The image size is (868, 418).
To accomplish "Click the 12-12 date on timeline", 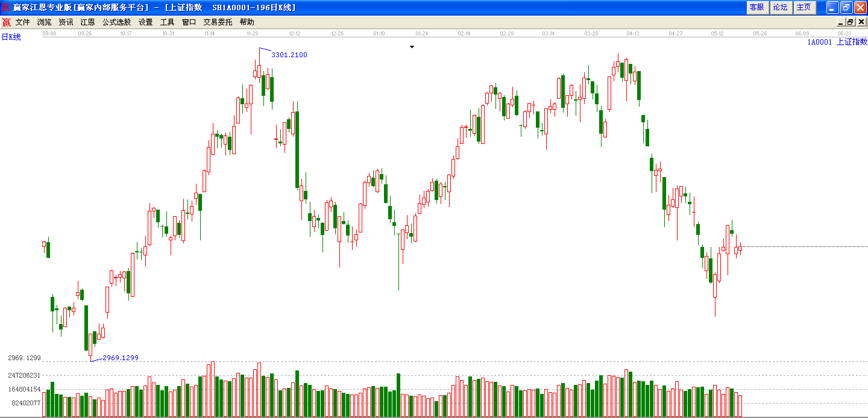I will click(295, 34).
